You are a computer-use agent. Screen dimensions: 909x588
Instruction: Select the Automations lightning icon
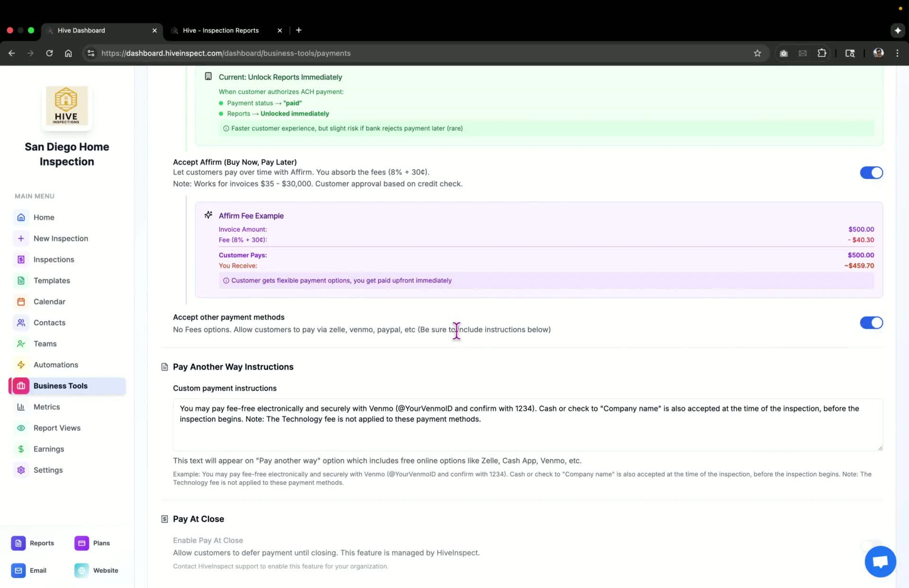[x=21, y=365]
